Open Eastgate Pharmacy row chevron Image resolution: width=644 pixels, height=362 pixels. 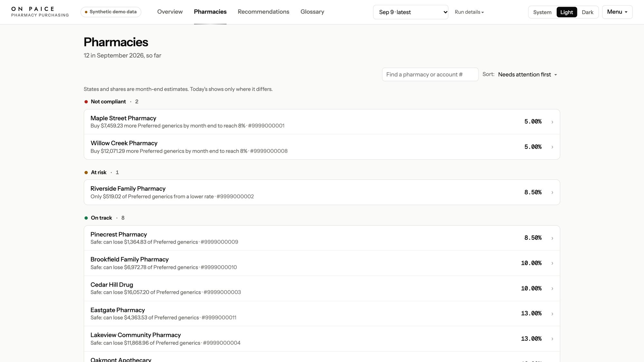[552, 314]
